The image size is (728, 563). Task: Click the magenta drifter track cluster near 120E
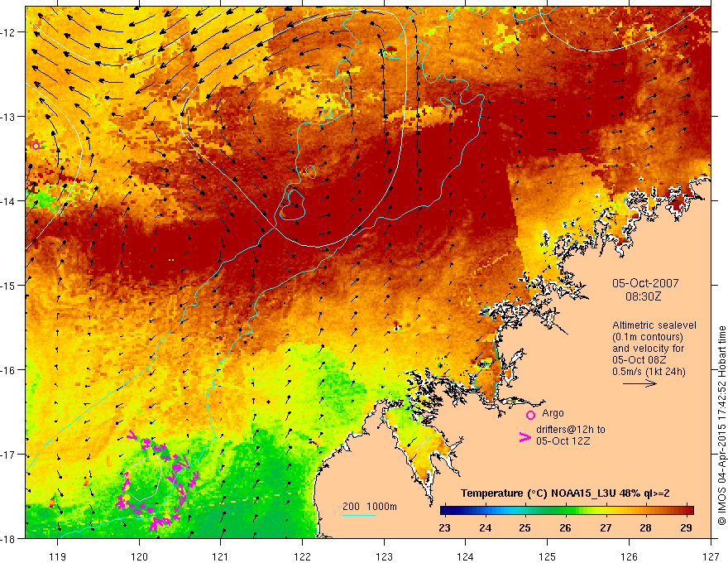tap(158, 481)
